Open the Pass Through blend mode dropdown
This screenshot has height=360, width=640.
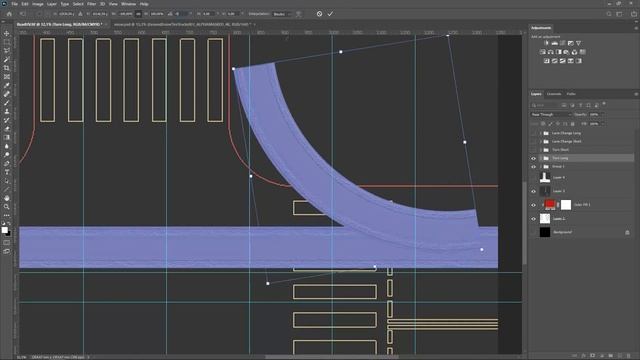click(551, 115)
